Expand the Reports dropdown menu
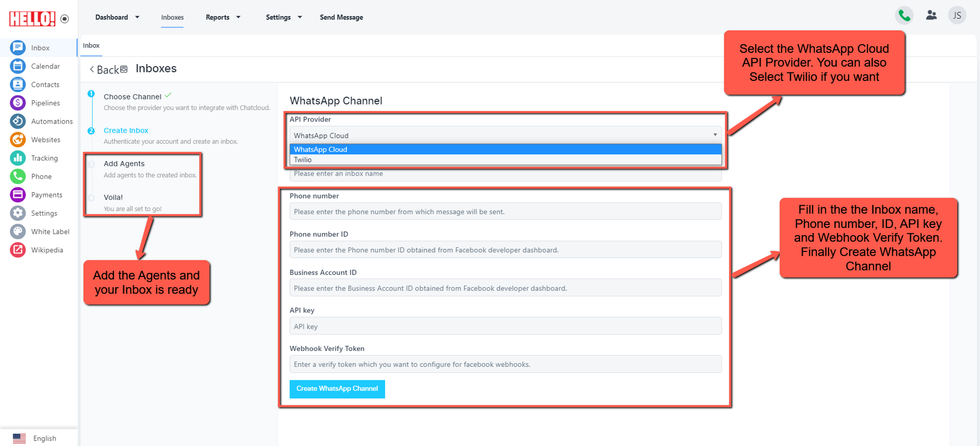Image resolution: width=980 pixels, height=446 pixels. 223,17
